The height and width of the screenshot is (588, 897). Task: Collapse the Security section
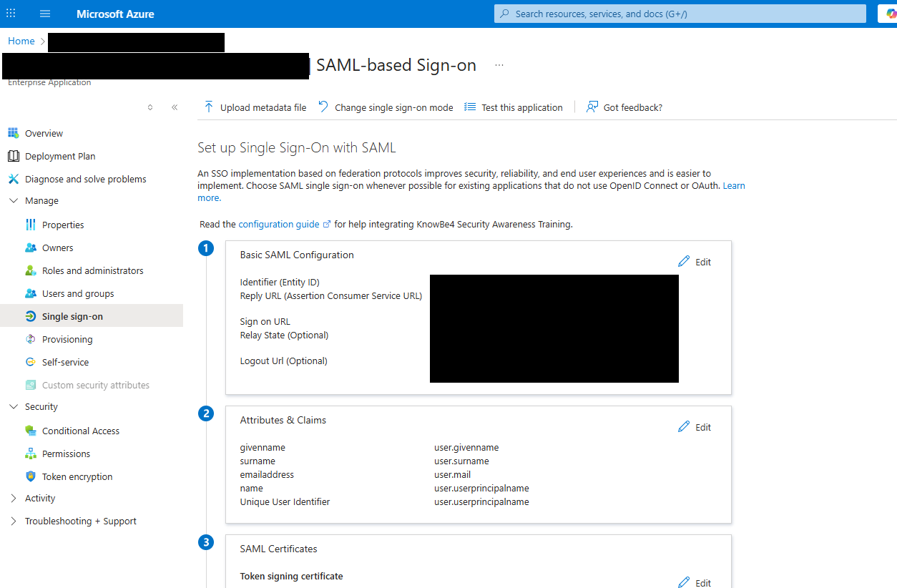click(13, 407)
